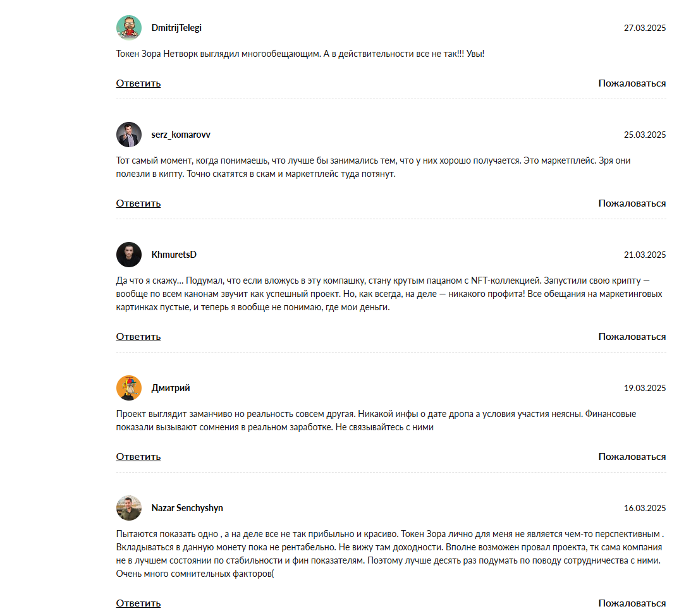This screenshot has width=679, height=616.
Task: Report Дмитрий's comment via Пожаловаться
Action: point(632,457)
